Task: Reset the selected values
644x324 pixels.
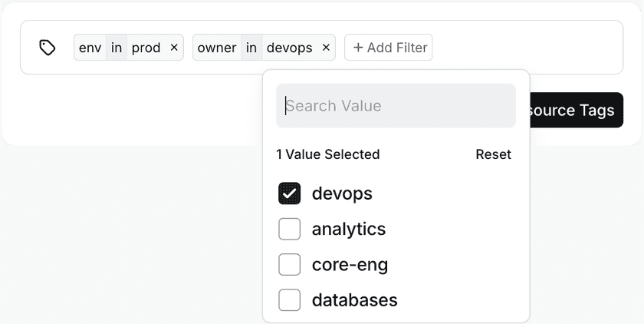Action: pos(493,154)
